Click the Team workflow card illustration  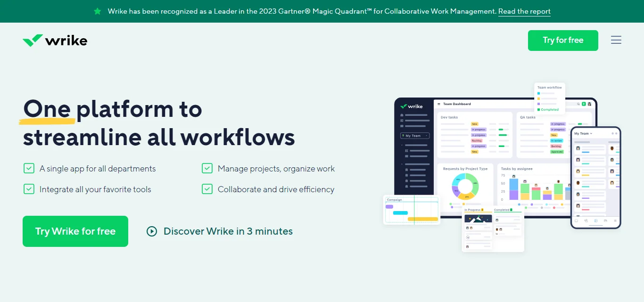pos(550,98)
